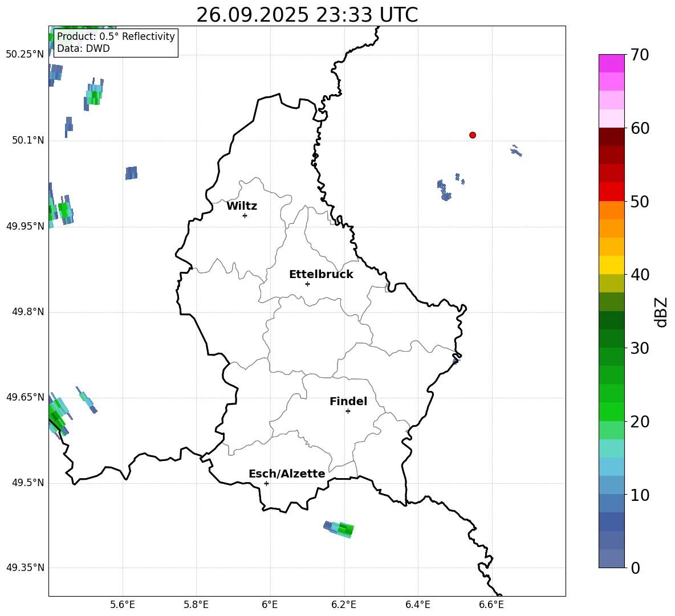Click the blue radar echo near 50.05°N, 5.6°E
The height and width of the screenshot is (616, 675).
tap(131, 173)
